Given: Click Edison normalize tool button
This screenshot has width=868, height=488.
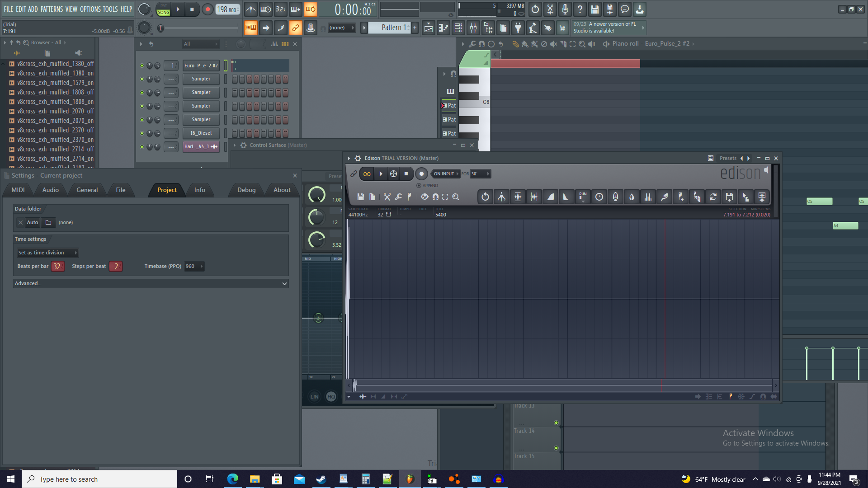Looking at the screenshot, I should coord(518,197).
